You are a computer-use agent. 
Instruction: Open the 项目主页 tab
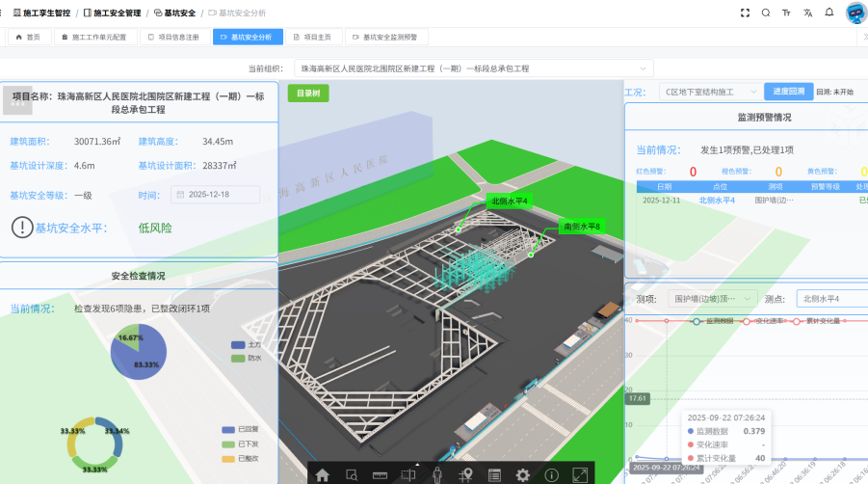coord(313,37)
